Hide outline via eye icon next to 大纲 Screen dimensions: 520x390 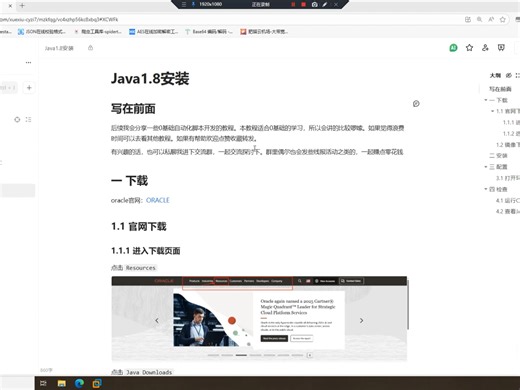pyautogui.click(x=509, y=75)
